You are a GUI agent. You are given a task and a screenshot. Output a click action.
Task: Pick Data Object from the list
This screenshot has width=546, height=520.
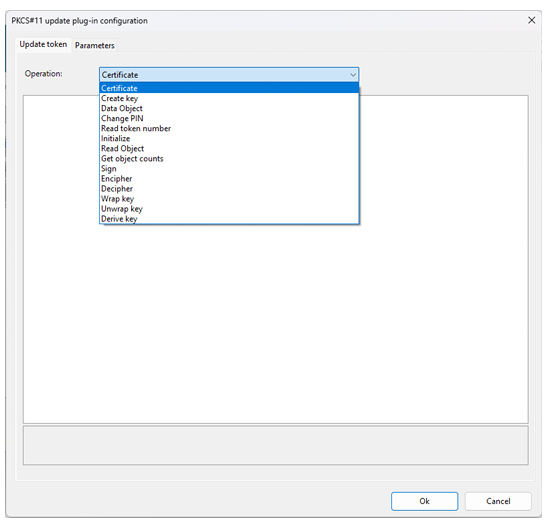coord(229,108)
